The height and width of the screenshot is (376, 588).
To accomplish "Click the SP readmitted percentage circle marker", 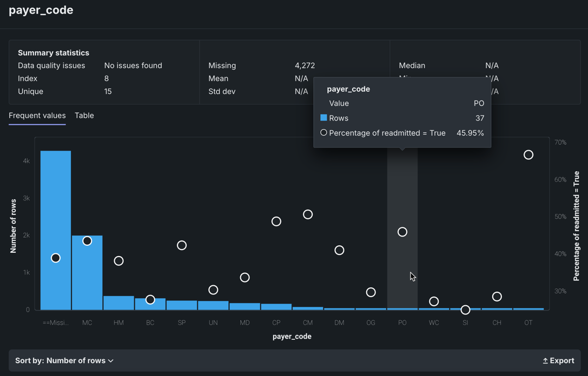I will pyautogui.click(x=182, y=245).
